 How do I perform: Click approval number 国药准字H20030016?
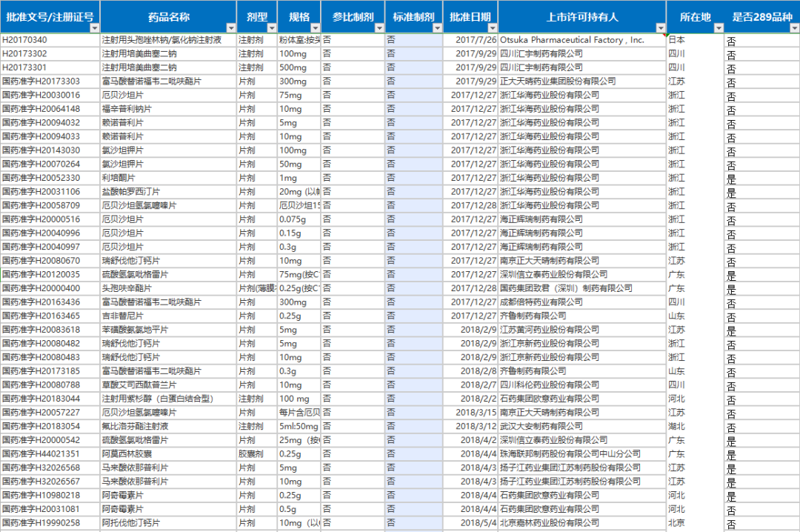50,95
